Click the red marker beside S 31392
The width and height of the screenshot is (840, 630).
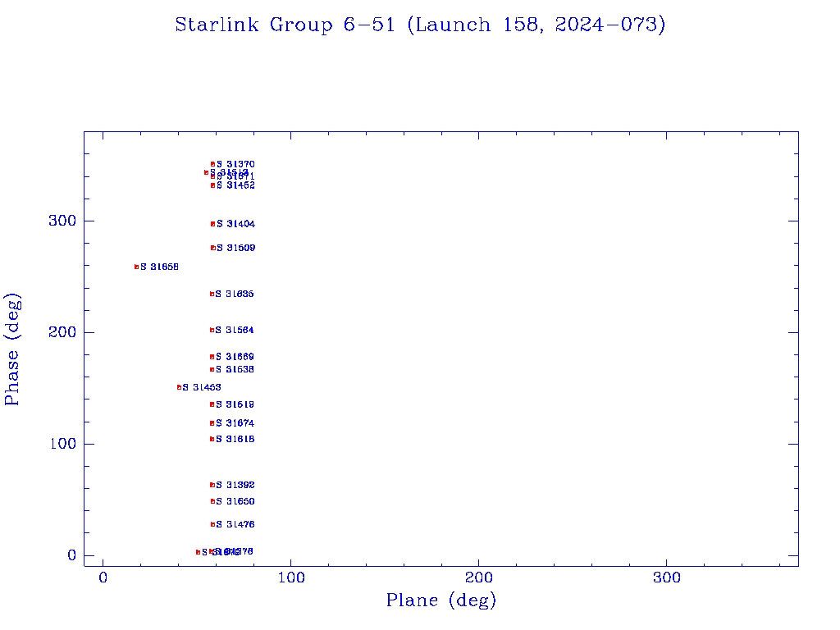pos(212,485)
